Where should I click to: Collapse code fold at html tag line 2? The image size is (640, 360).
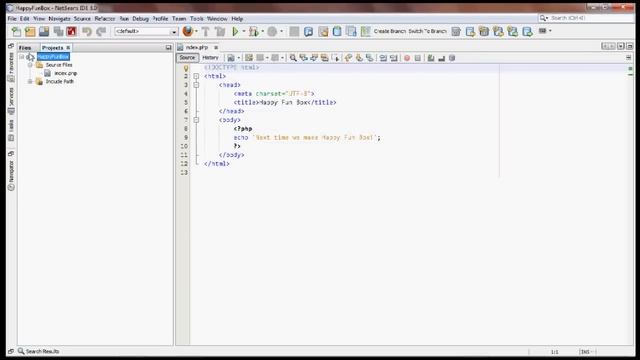tap(196, 76)
